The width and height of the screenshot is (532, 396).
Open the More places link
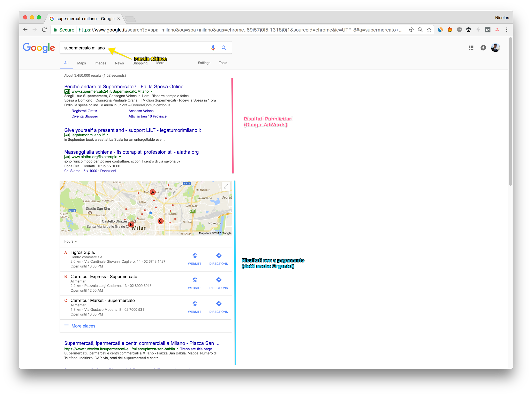click(x=83, y=326)
